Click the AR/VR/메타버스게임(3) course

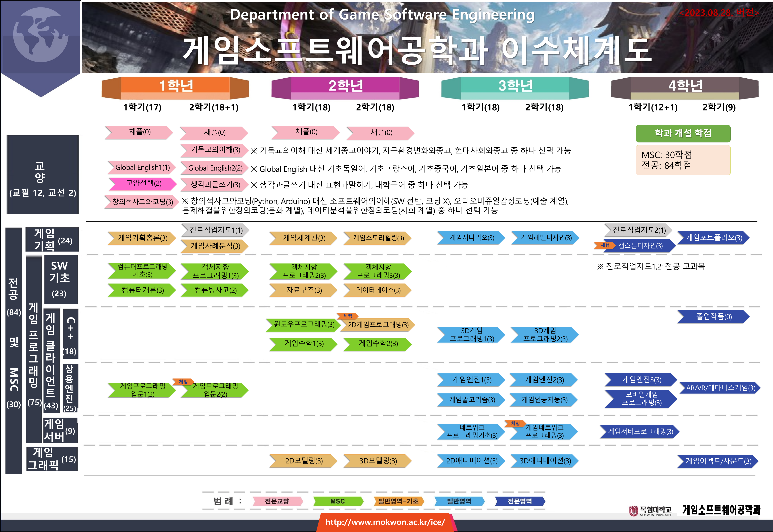[x=720, y=388]
